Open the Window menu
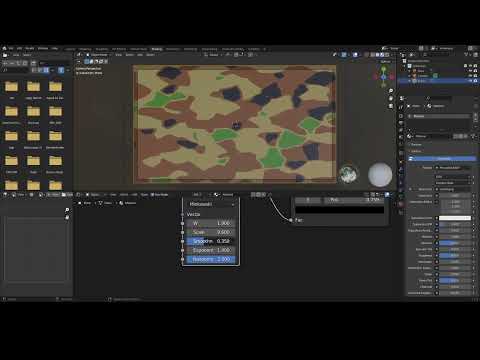 (x=43, y=48)
